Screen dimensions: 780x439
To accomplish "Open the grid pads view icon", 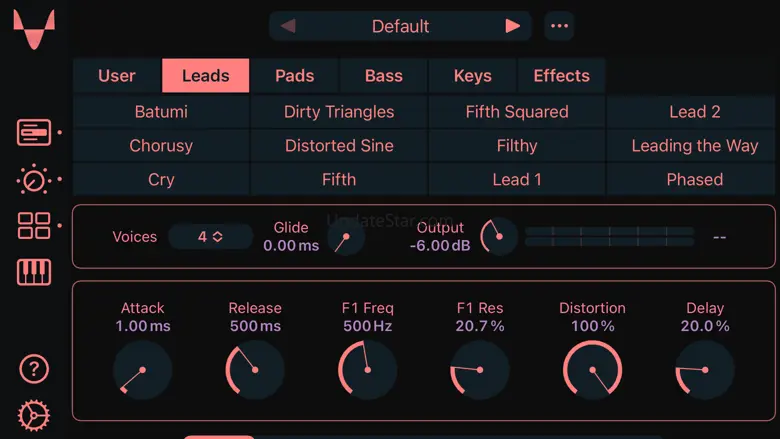I will pyautogui.click(x=33, y=226).
